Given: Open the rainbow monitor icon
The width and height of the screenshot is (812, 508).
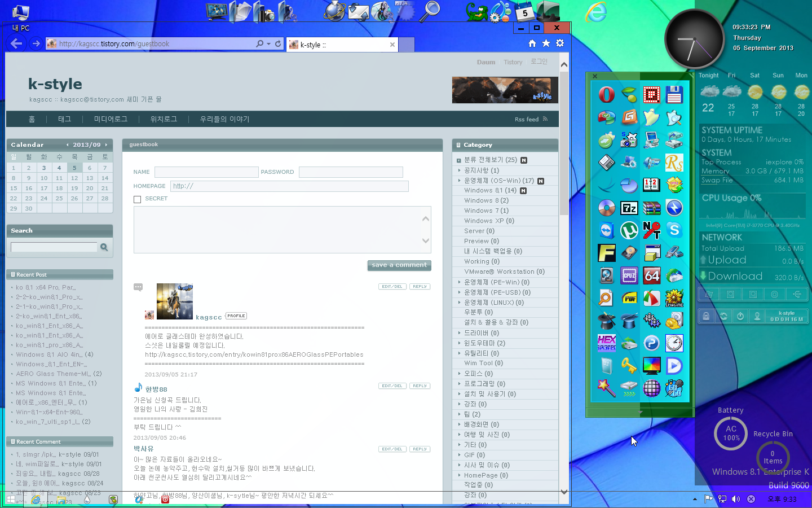Looking at the screenshot, I should pyautogui.click(x=651, y=366).
